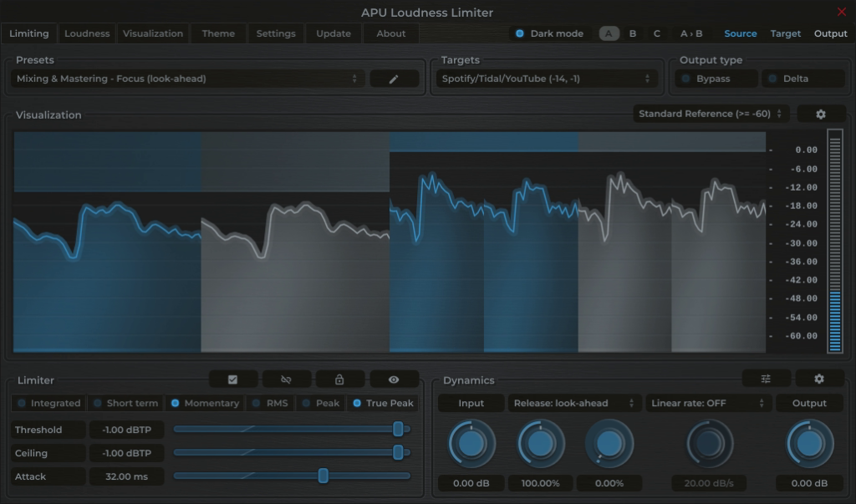Open Dynamics advanced controls sliders icon
Screen dimensions: 856x504
pos(765,379)
